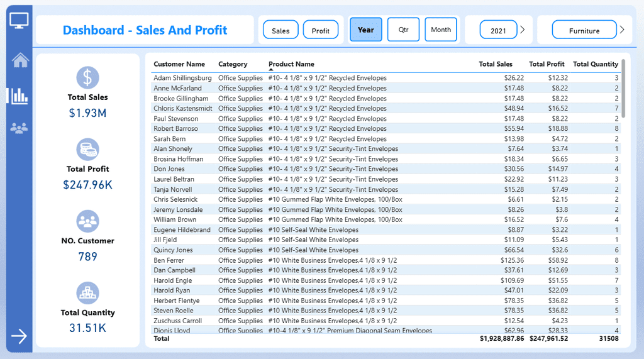The width and height of the screenshot is (644, 359).
Task: Sort by the Customer Name column header
Action: point(179,64)
